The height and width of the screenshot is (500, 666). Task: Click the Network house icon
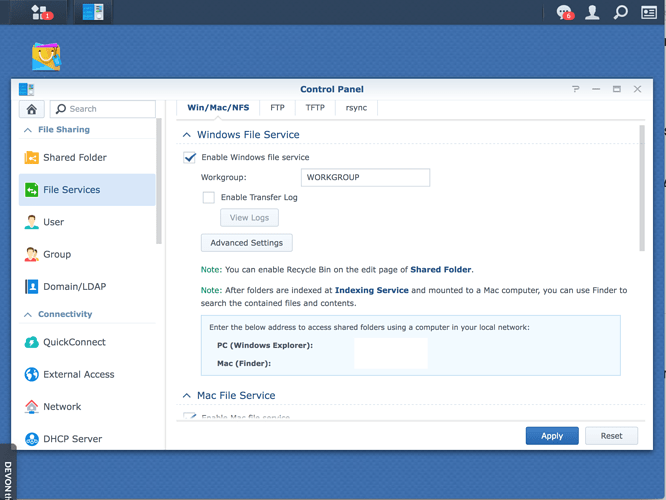point(31,407)
